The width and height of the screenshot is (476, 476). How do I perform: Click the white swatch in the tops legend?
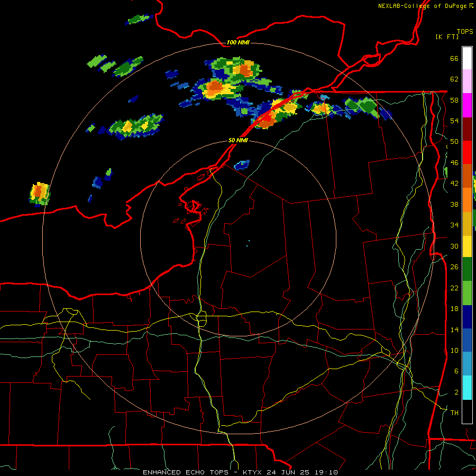(x=467, y=58)
